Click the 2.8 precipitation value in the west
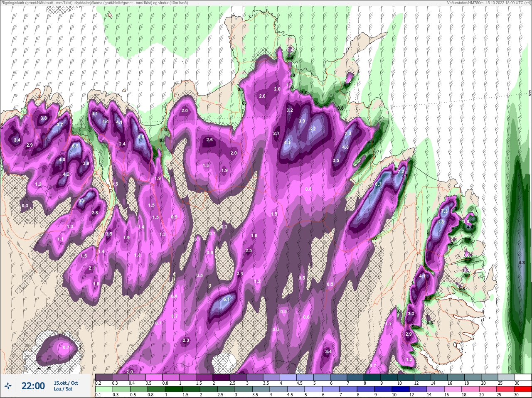 (95, 213)
